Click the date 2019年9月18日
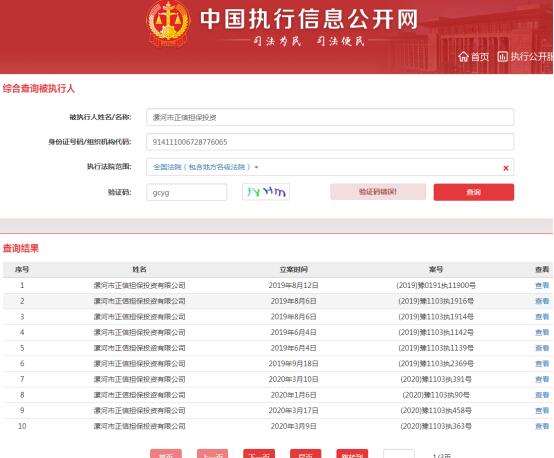This screenshot has width=554, height=458. tap(294, 364)
